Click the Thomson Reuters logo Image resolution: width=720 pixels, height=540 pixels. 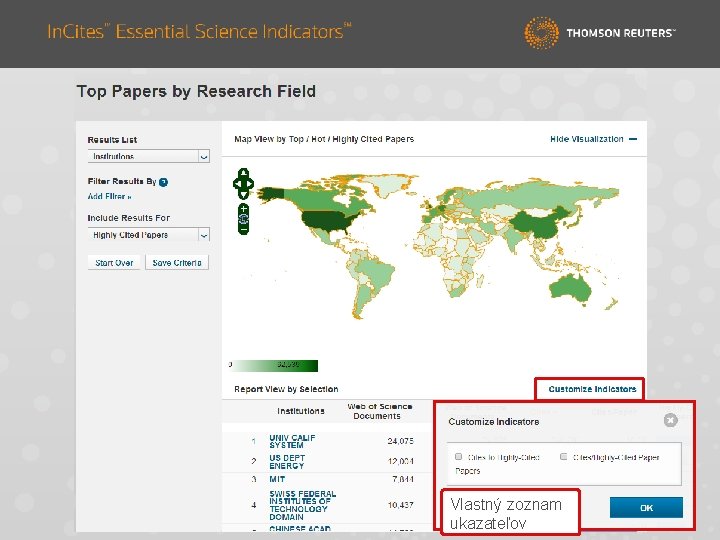[600, 33]
